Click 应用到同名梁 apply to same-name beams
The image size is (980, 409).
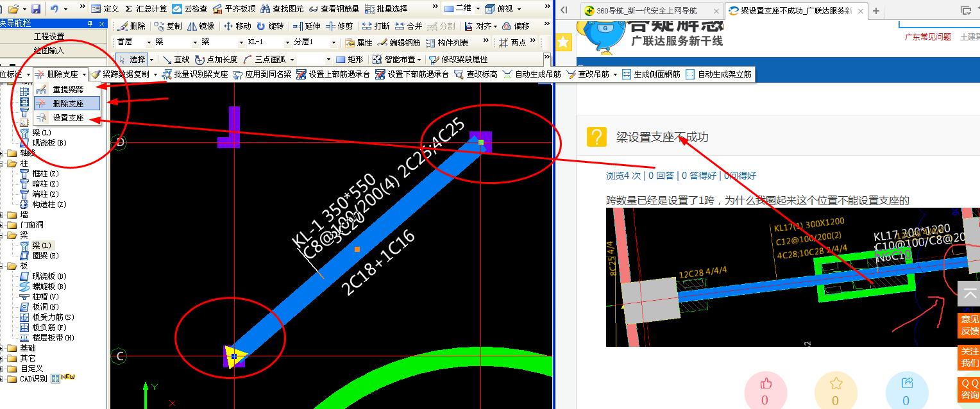[262, 74]
